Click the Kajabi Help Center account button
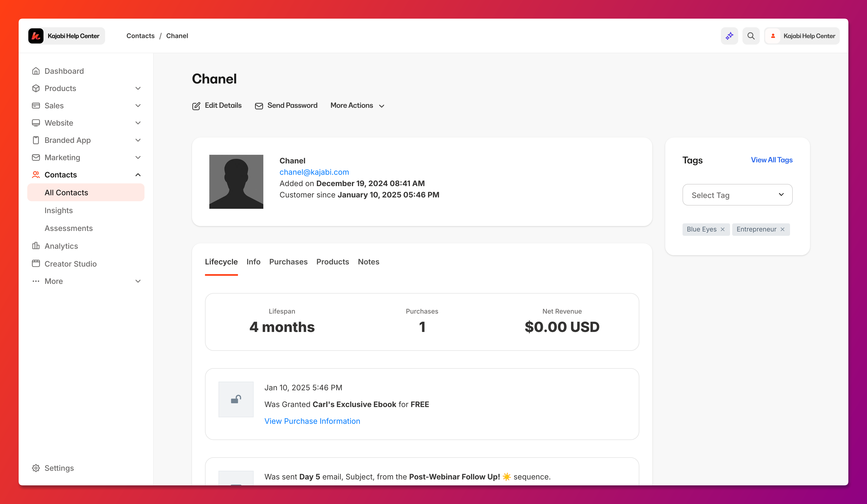Screen dimensions: 867x504 [x=802, y=36]
